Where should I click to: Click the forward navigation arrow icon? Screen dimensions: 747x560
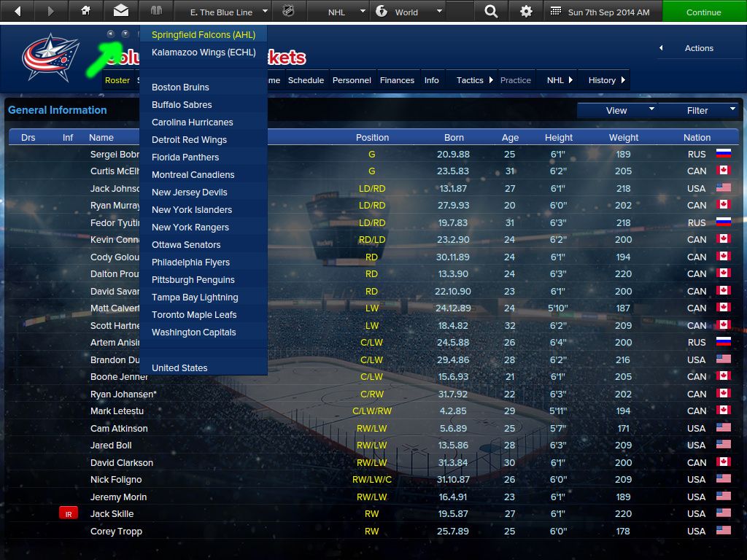coord(51,11)
